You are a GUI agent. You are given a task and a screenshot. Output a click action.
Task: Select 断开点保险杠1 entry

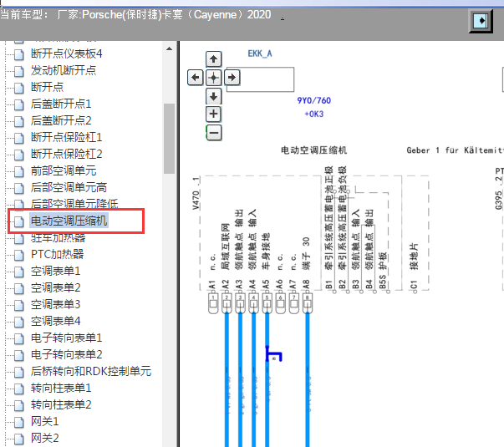coord(67,138)
